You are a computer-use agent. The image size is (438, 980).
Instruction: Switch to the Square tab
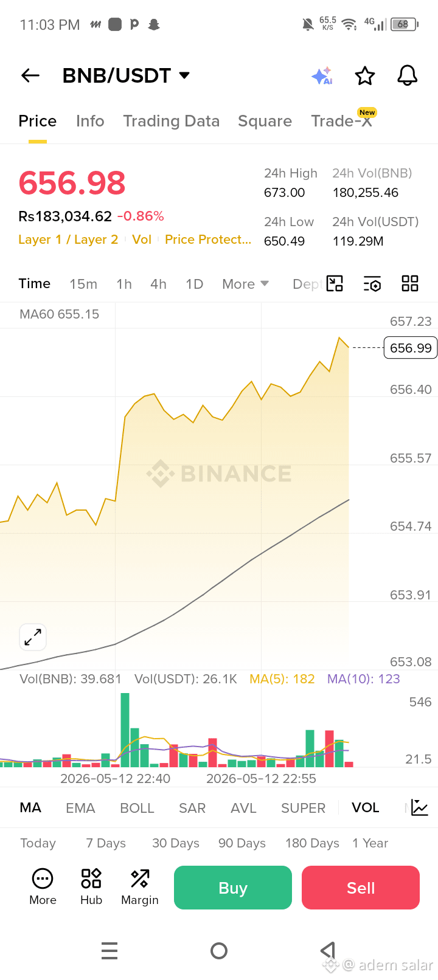[x=265, y=121]
